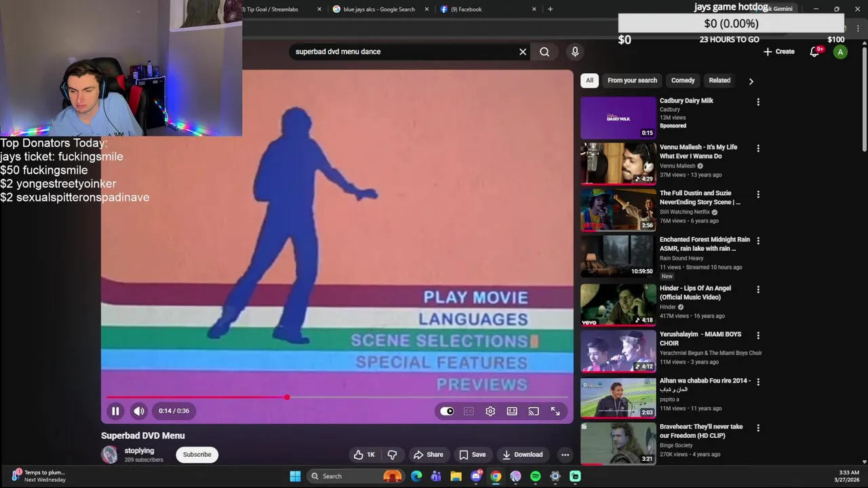Open File Explorer from taskbar
The height and width of the screenshot is (488, 868).
pyautogui.click(x=456, y=476)
